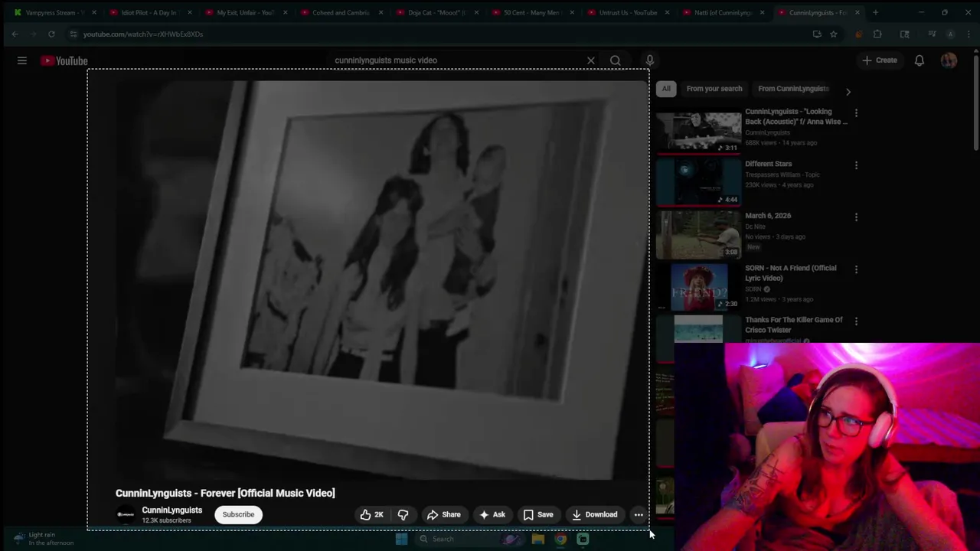Bookmark this page with the star icon
This screenshot has height=551, width=980.
pyautogui.click(x=834, y=34)
